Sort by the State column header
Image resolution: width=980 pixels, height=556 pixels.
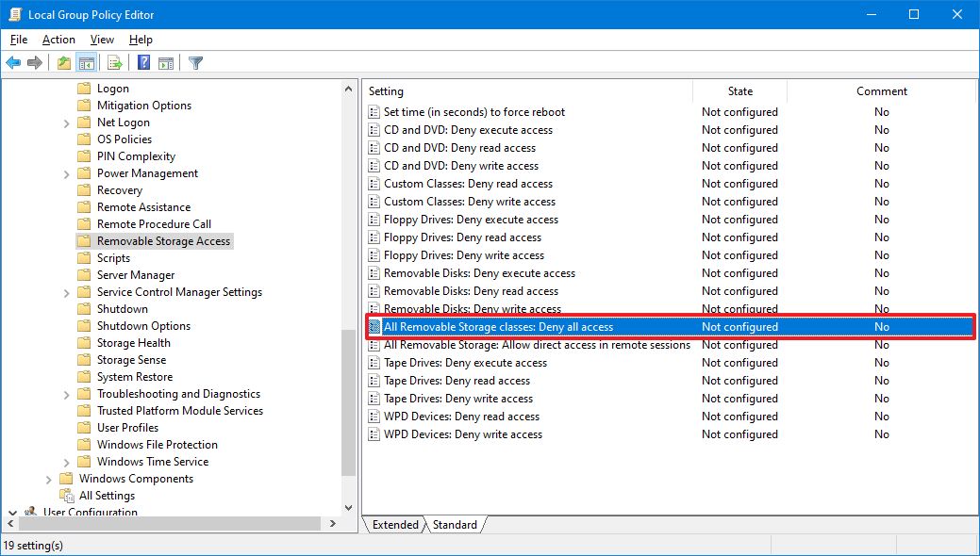739,91
